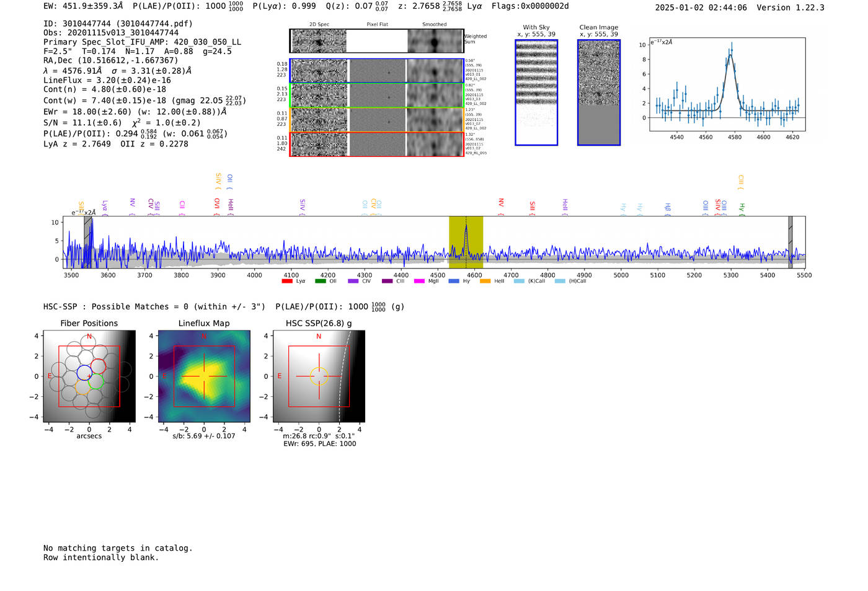This screenshot has height=591, width=868.
Task: Select the blue-bordered fiber spectrum row
Action: [x=377, y=71]
